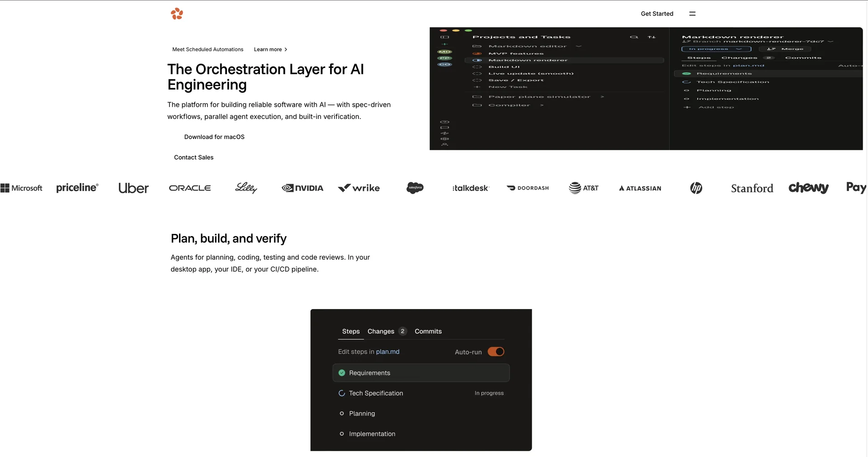This screenshot has width=868, height=457.
Task: Click the green plus icon in app sidebar
Action: (x=445, y=44)
